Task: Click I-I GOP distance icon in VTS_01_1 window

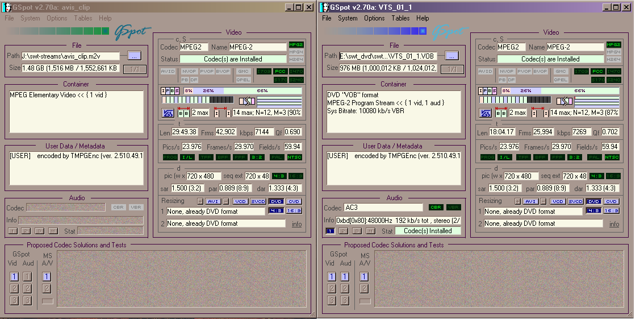Action: [x=540, y=113]
